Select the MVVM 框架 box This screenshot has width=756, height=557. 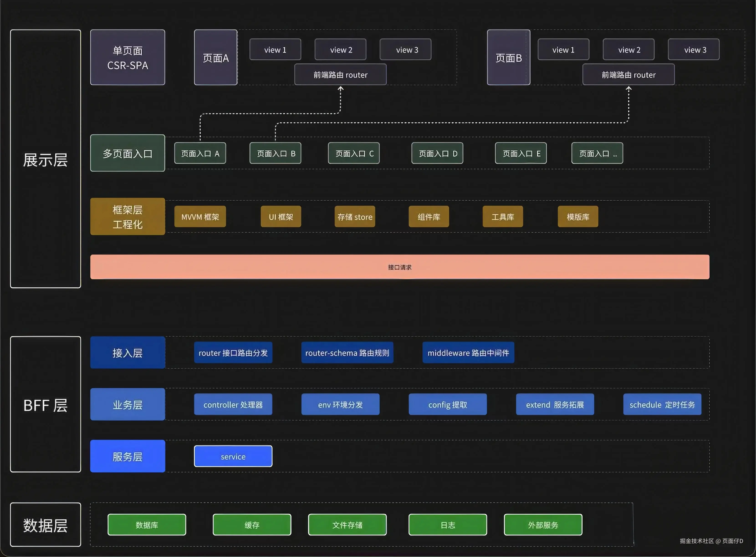tap(200, 217)
